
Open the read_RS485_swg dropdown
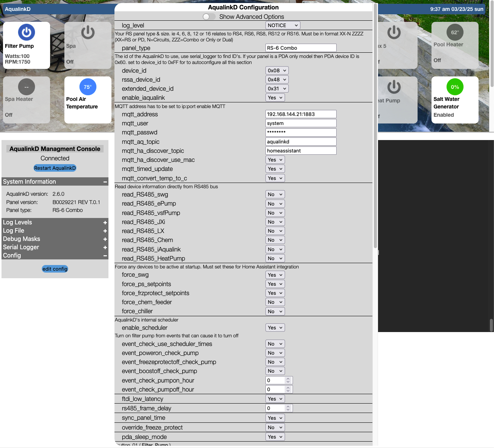click(275, 194)
